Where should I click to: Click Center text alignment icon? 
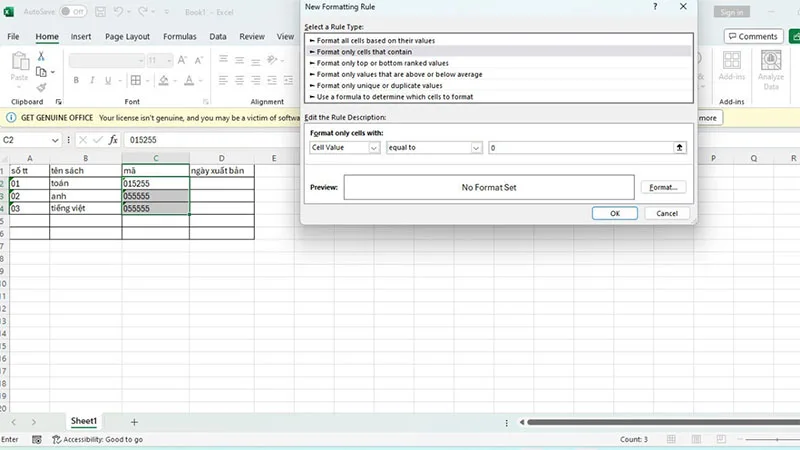tap(239, 80)
